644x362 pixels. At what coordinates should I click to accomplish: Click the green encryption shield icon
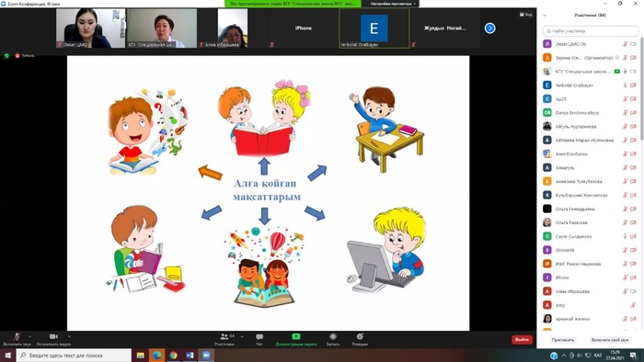pyautogui.click(x=6, y=56)
